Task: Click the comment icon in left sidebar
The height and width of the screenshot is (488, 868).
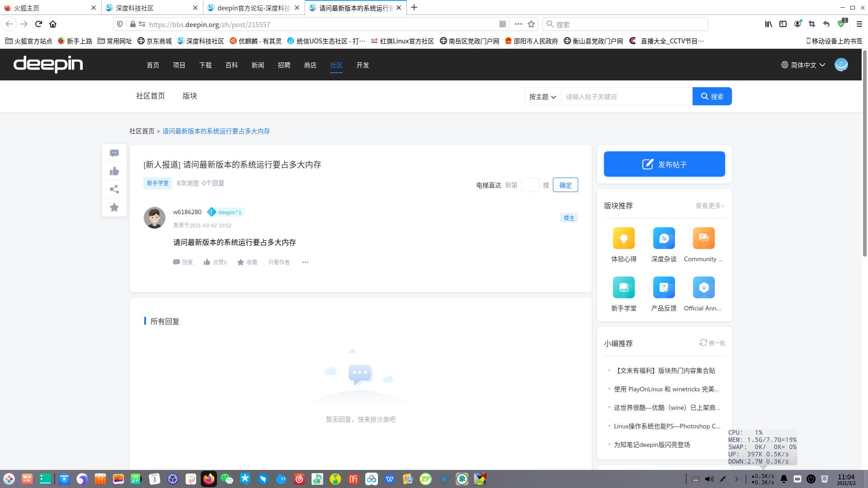Action: 114,153
